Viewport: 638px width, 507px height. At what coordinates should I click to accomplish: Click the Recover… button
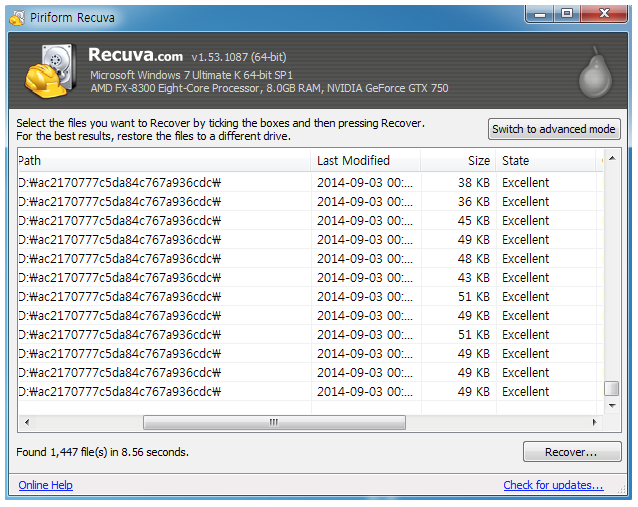[x=572, y=452]
